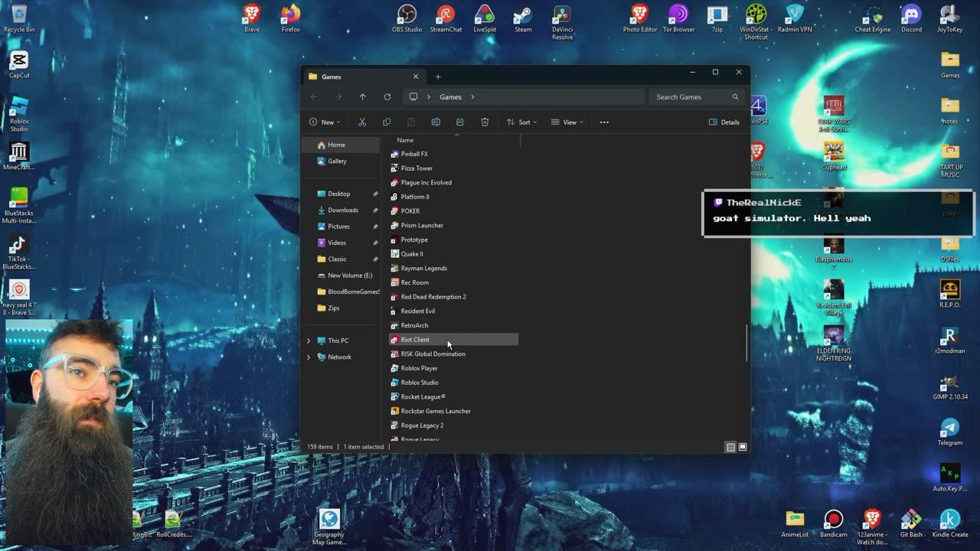Toggle the Details pane button

coord(724,122)
